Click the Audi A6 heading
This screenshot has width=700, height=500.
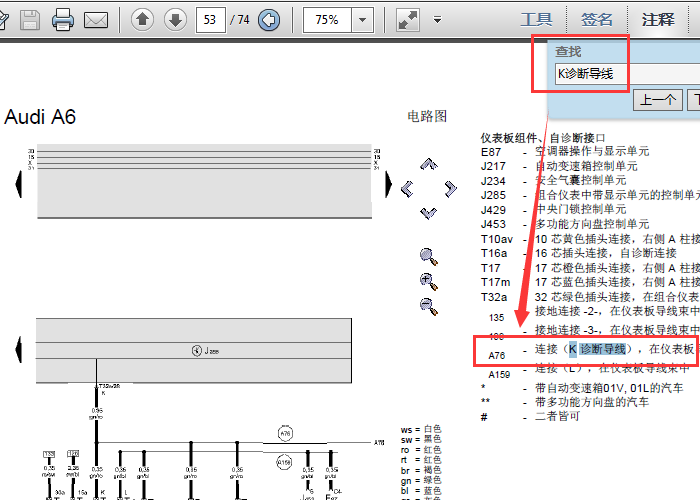point(40,117)
